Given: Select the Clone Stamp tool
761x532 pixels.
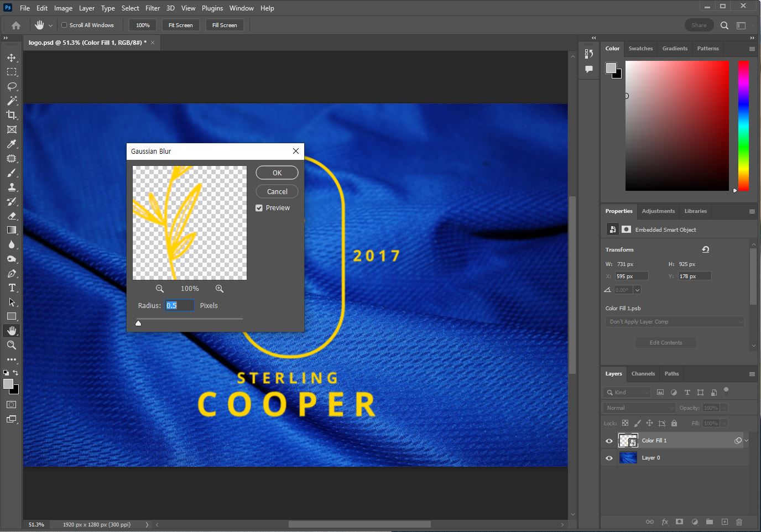Looking at the screenshot, I should (12, 187).
